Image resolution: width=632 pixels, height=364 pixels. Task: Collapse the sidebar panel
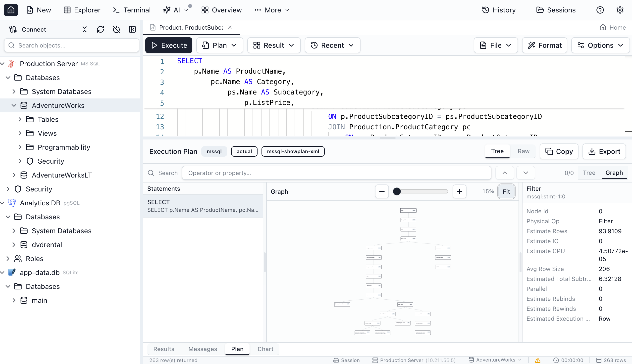click(132, 29)
